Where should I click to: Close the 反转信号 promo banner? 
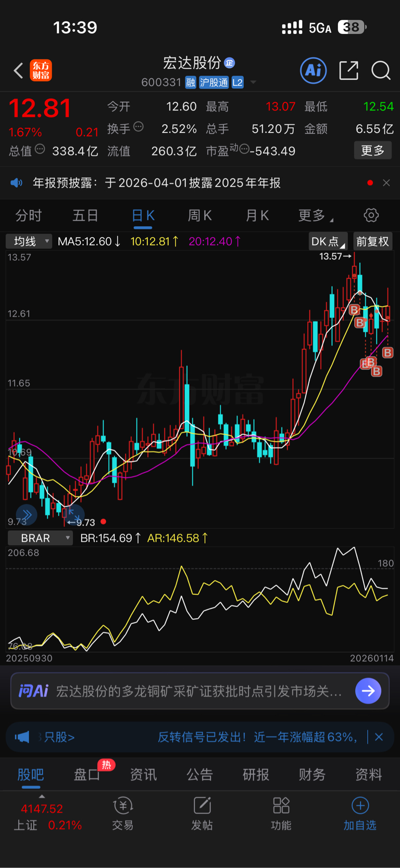(x=379, y=737)
